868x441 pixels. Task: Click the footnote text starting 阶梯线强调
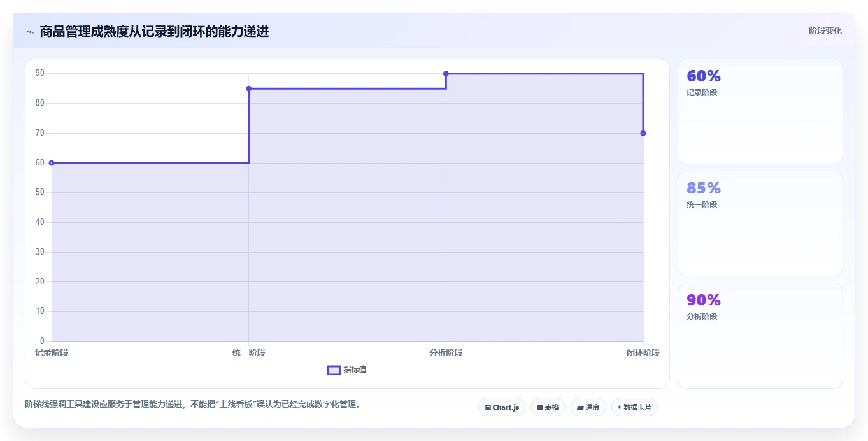[x=192, y=405]
